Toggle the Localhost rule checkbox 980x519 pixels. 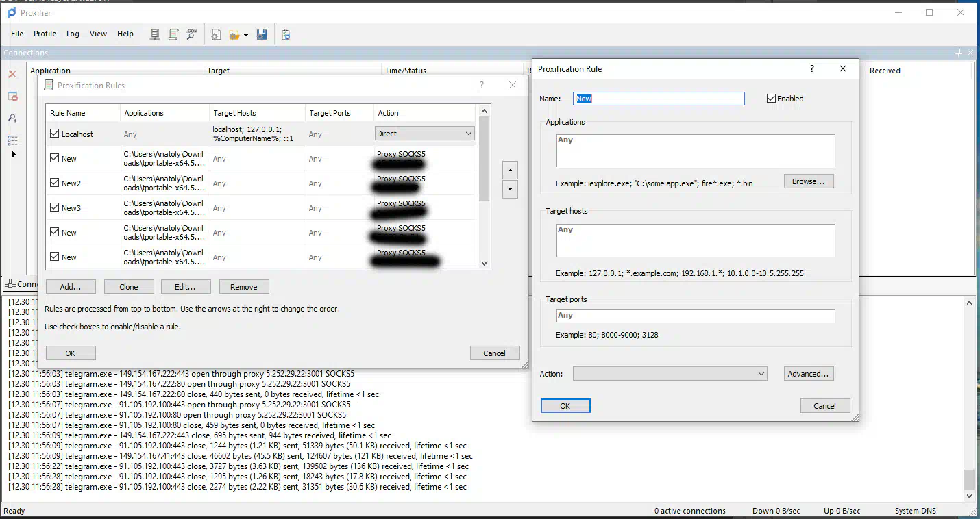pyautogui.click(x=55, y=134)
